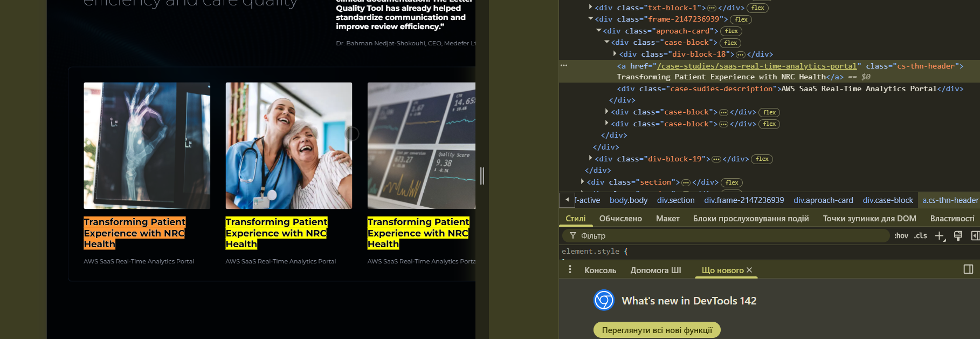This screenshot has width=980, height=339.
Task: Select a.cs-thn-header breadcrumb
Action: [950, 200]
